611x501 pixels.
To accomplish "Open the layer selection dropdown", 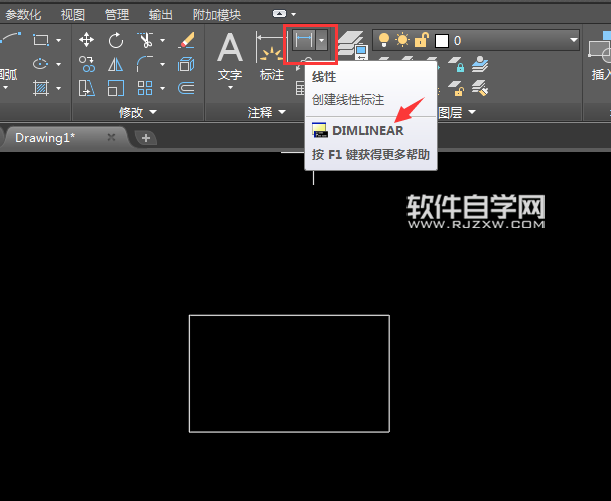I will [x=573, y=40].
